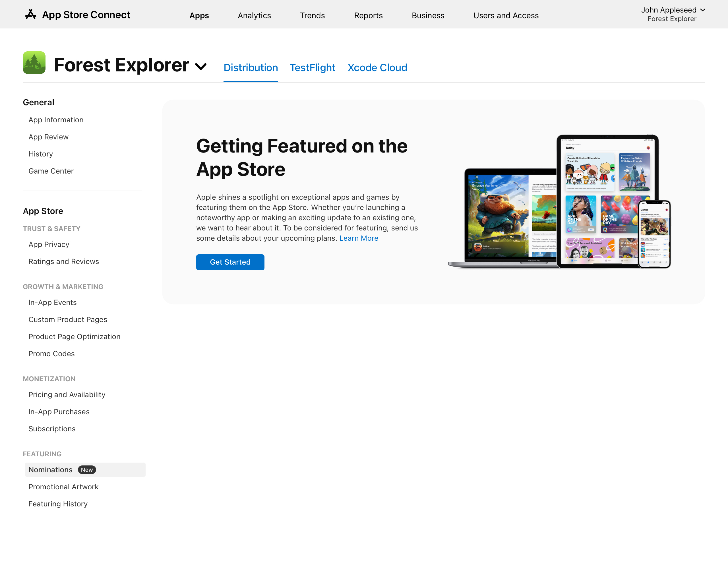728x569 pixels.
Task: Switch to the Xcode Cloud tab
Action: (378, 67)
